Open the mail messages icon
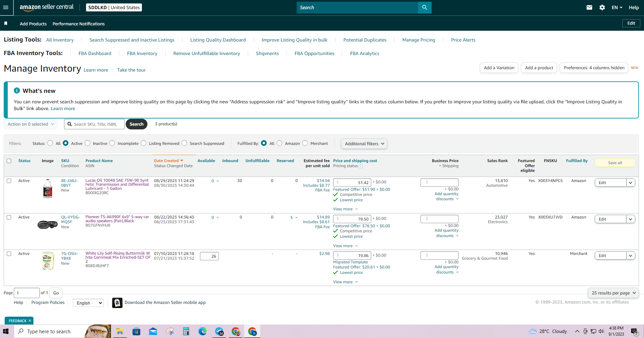Screen dimensions: 644x338 (x=589, y=7)
